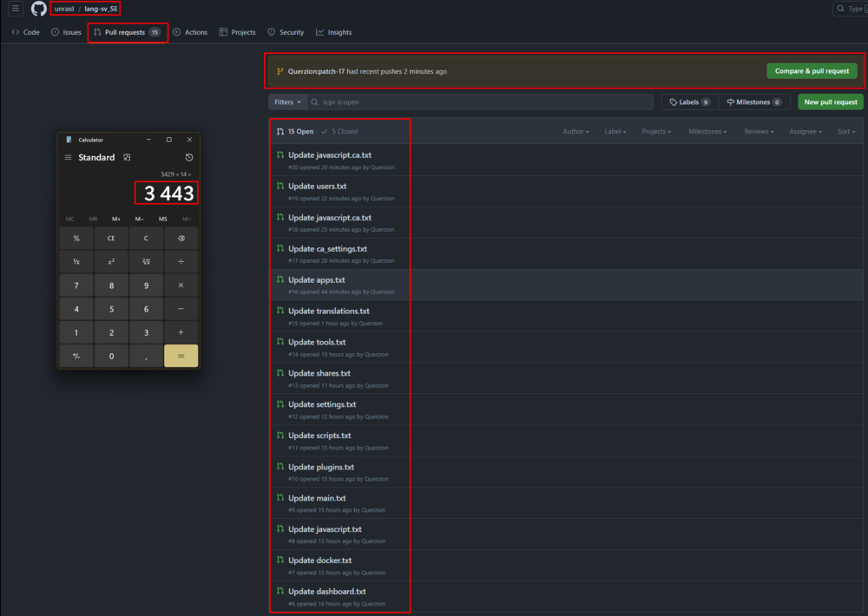Screen dimensions: 868x616
Task: Click the divide key in Calculator
Action: click(x=181, y=261)
